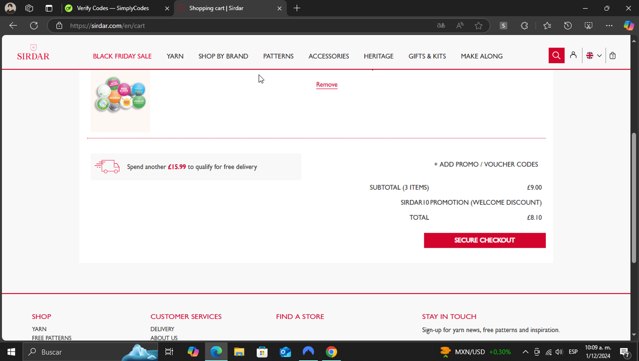Viewport: 639px width, 361px height.
Task: Open the footer Delivery link
Action: (162, 329)
